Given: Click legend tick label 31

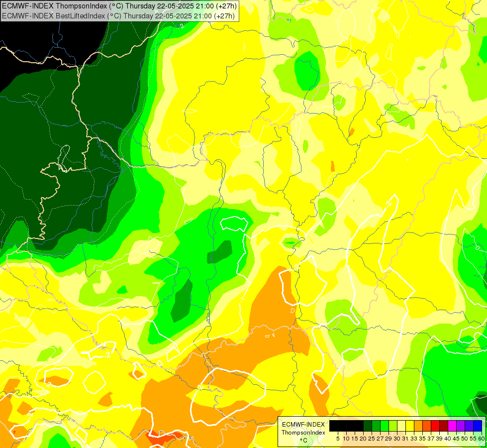Looking at the screenshot, I should [405, 439].
